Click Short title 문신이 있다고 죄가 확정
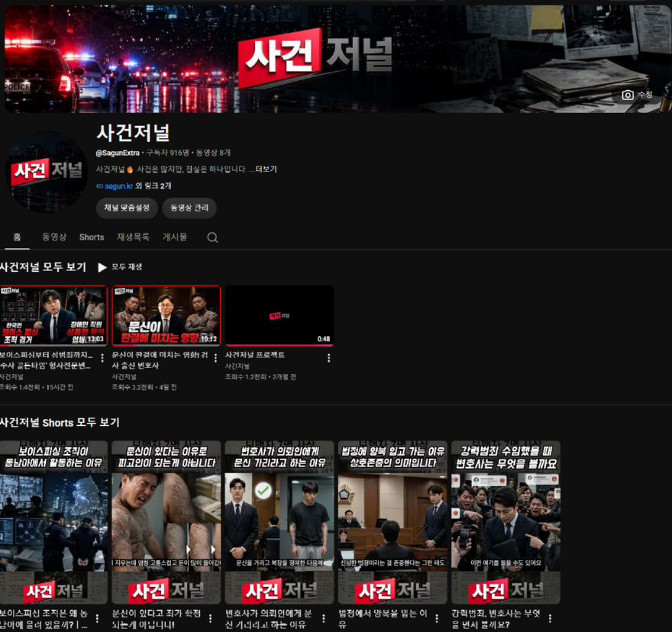Image resolution: width=672 pixels, height=632 pixels. pos(156,619)
